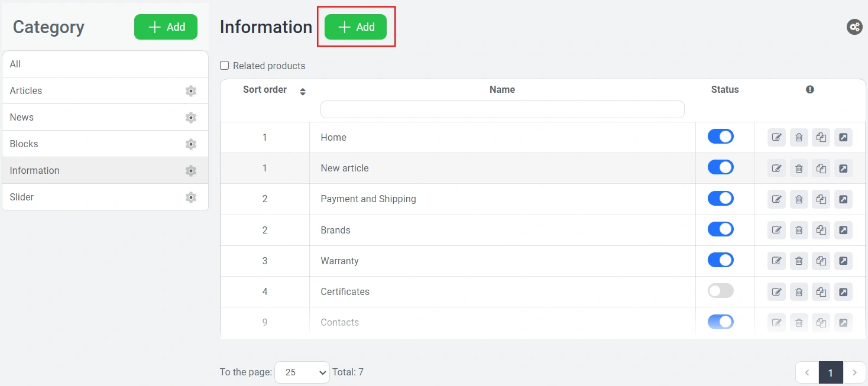Open Brands page via external link icon
This screenshot has width=868, height=386.
tap(843, 230)
